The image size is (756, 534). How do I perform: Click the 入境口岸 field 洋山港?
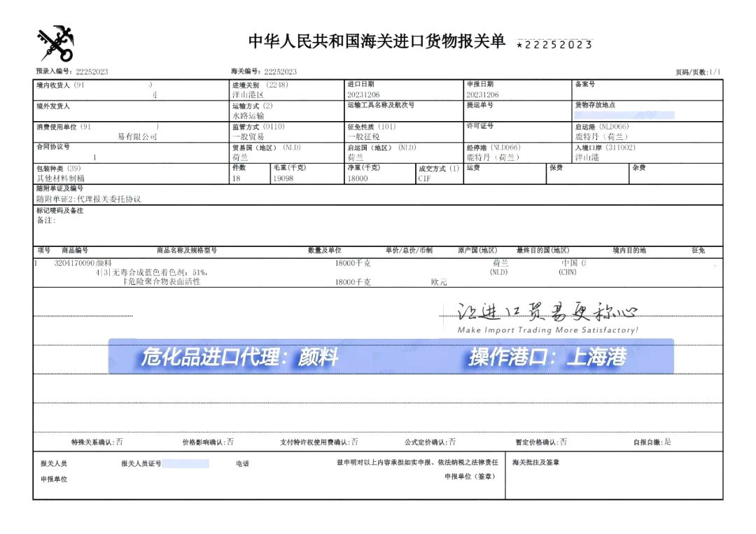[587, 157]
